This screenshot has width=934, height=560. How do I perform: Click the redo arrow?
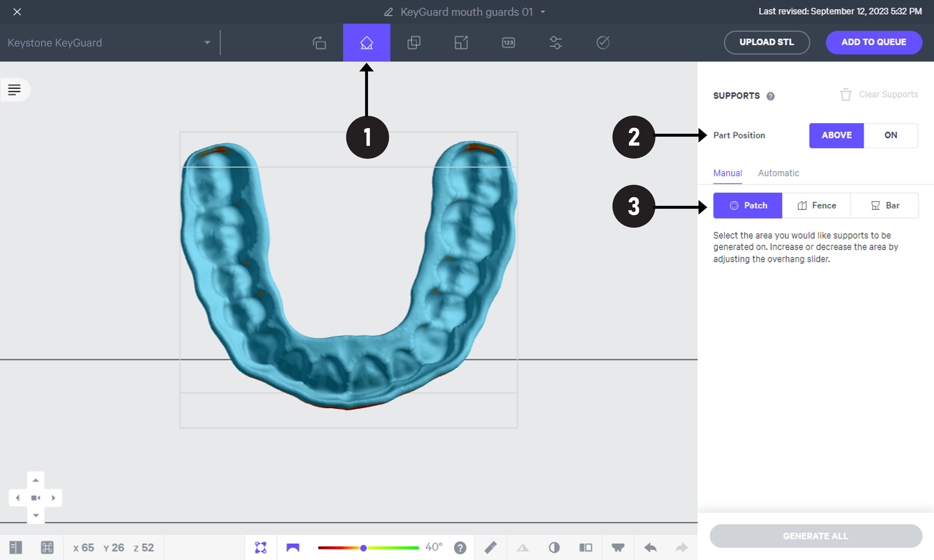(x=682, y=547)
